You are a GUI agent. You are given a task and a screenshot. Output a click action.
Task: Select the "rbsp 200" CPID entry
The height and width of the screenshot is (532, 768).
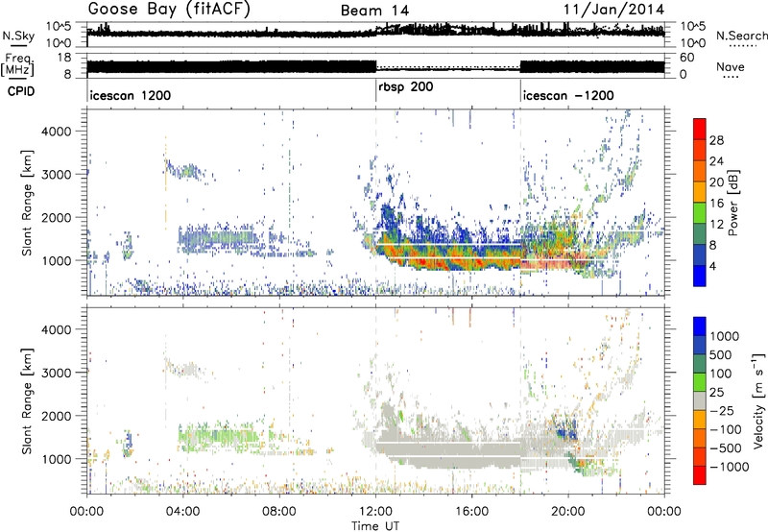pos(406,87)
